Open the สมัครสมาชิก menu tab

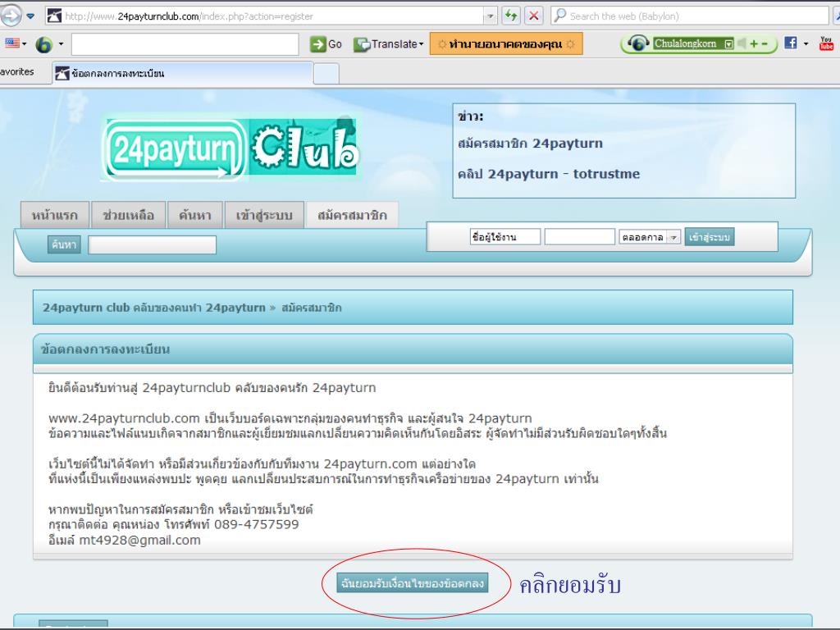point(352,216)
